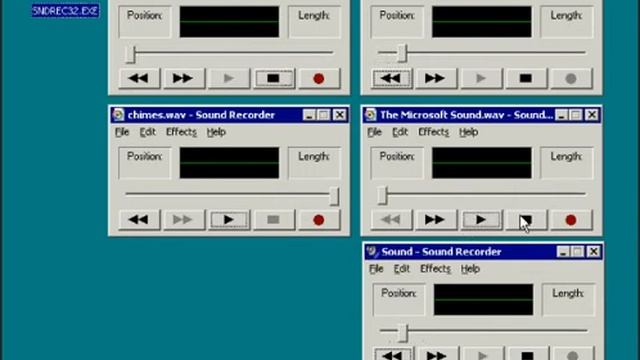Minimize the 'Sound' recorder window

coord(563,252)
